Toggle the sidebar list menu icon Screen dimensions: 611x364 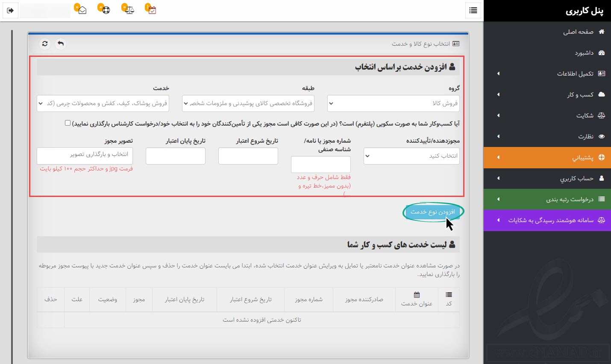point(473,10)
